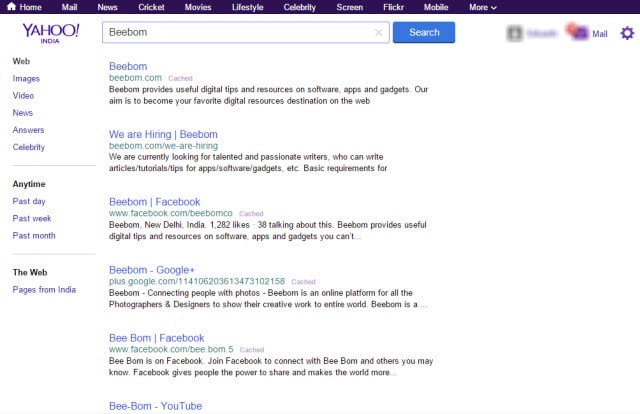
Task: Click the Home house icon
Action: coord(11,7)
